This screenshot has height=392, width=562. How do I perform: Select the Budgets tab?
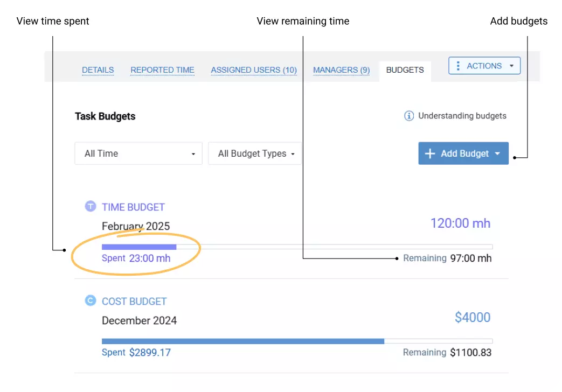point(405,69)
